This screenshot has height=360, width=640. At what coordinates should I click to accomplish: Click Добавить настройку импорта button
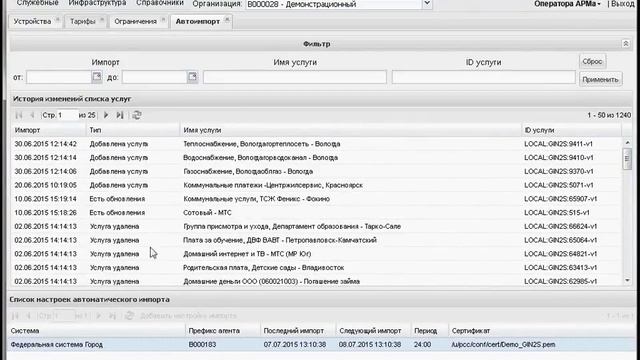[188, 316]
